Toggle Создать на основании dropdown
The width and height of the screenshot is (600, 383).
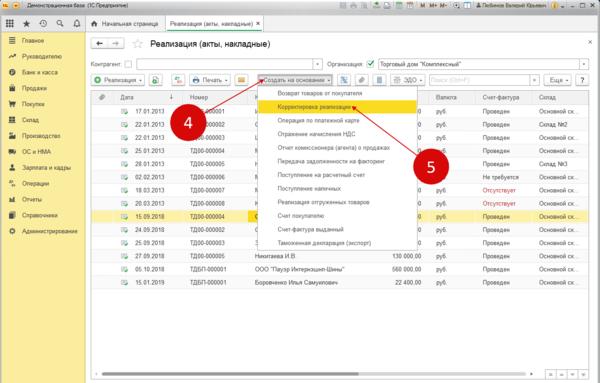(x=295, y=80)
